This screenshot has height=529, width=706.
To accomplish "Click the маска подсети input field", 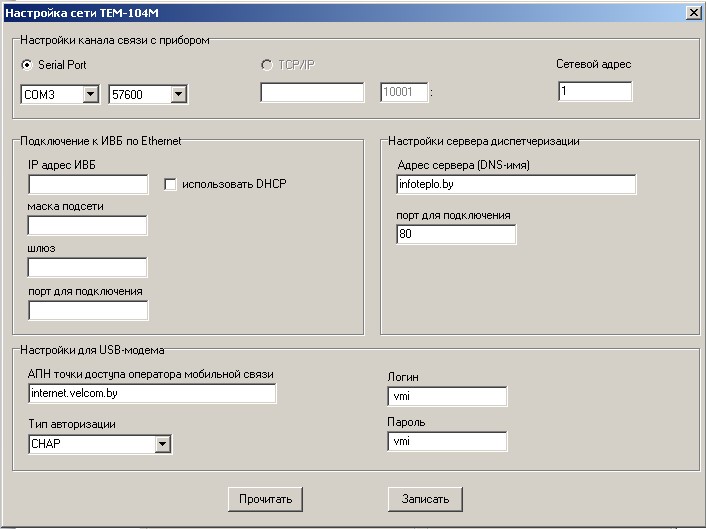I will pos(87,225).
